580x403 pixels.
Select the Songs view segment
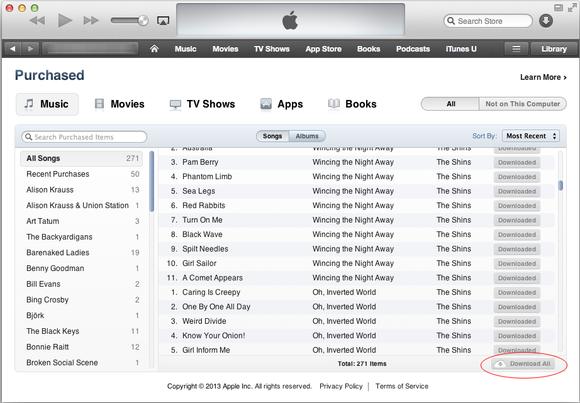pos(272,136)
